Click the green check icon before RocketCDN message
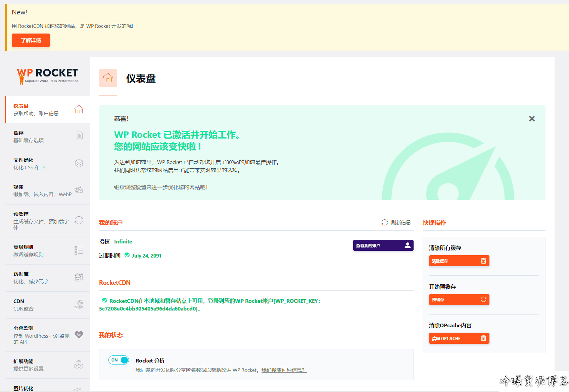 (104, 300)
